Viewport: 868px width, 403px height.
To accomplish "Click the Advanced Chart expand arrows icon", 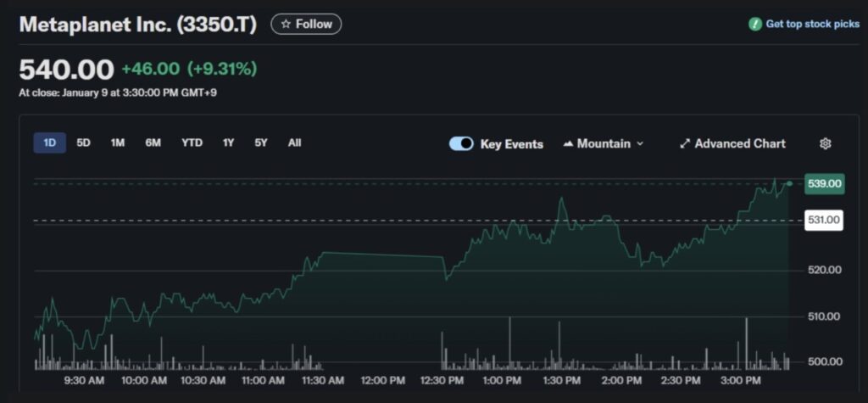I will pyautogui.click(x=685, y=143).
